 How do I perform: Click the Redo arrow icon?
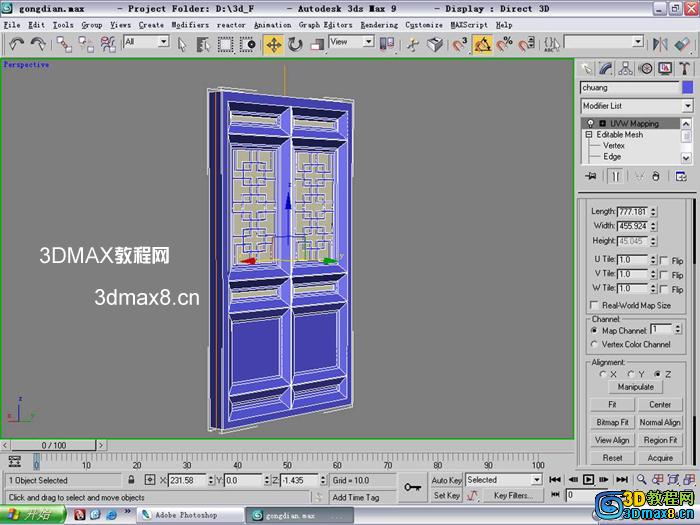click(38, 44)
